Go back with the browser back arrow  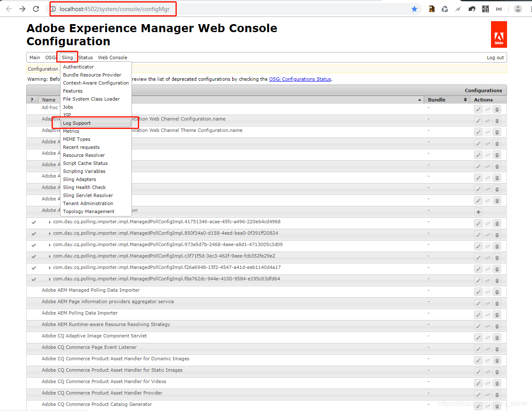[9, 9]
